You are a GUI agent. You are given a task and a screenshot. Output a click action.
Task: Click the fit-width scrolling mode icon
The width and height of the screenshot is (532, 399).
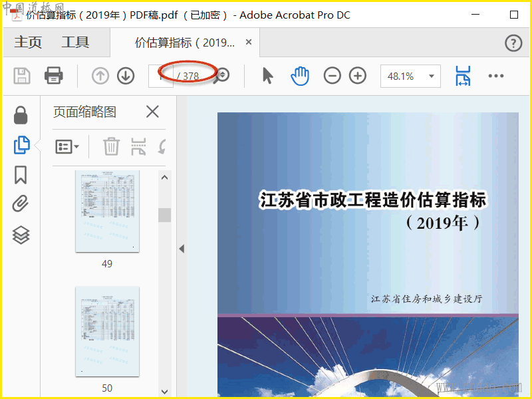463,76
